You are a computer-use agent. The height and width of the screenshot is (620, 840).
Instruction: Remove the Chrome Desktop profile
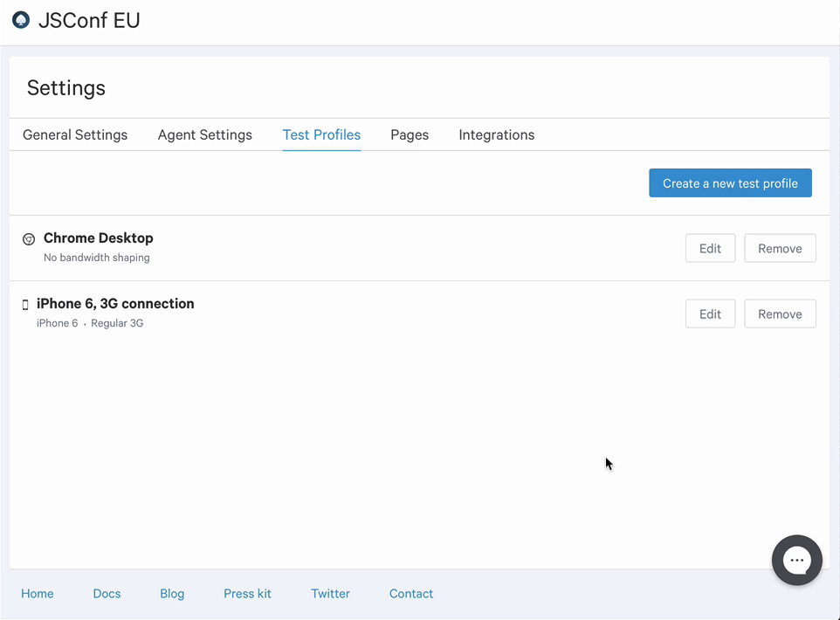pyautogui.click(x=780, y=248)
